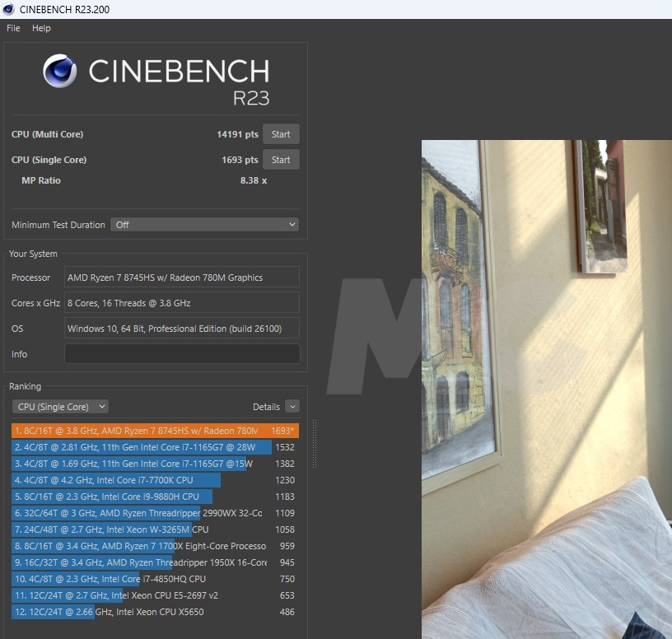This screenshot has height=639, width=672.
Task: Open the File menu
Action: pyautogui.click(x=13, y=28)
